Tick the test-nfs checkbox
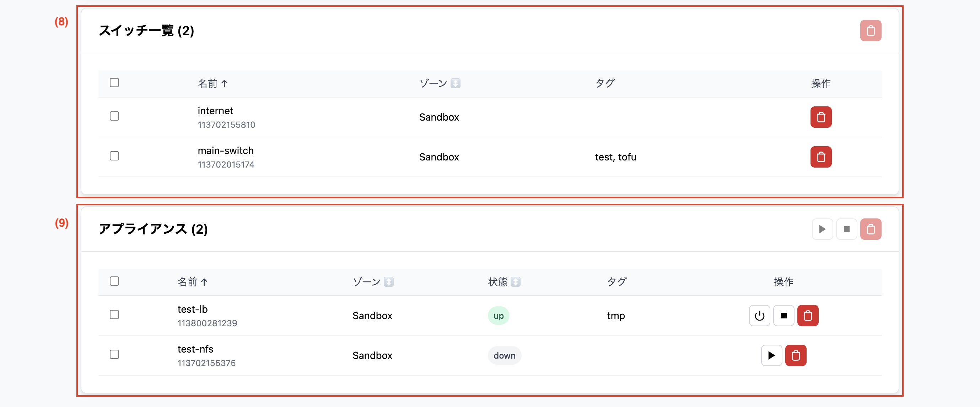The width and height of the screenshot is (980, 407). pos(114,354)
